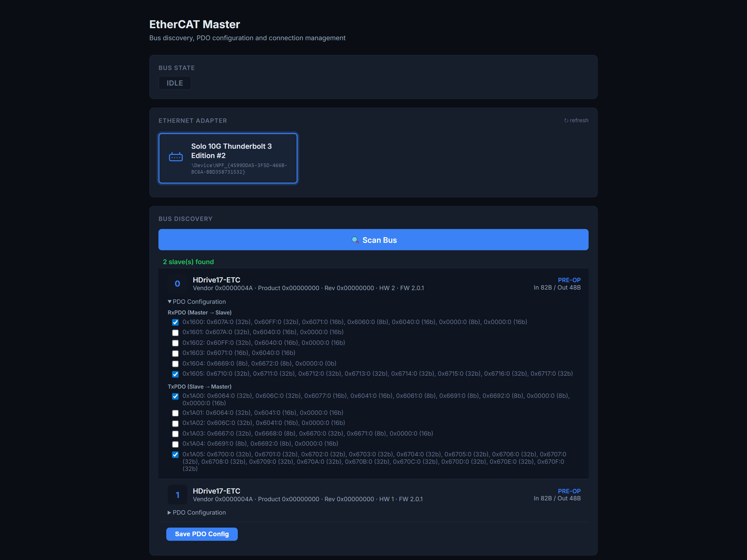The width and height of the screenshot is (747, 560).
Task: Click the adapter device path text
Action: (x=239, y=168)
